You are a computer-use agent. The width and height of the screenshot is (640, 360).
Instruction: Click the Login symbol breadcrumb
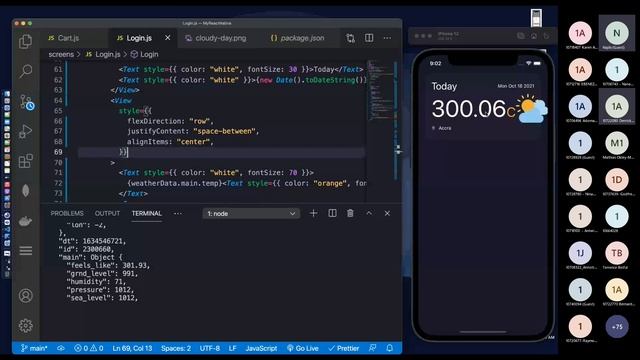point(144,54)
